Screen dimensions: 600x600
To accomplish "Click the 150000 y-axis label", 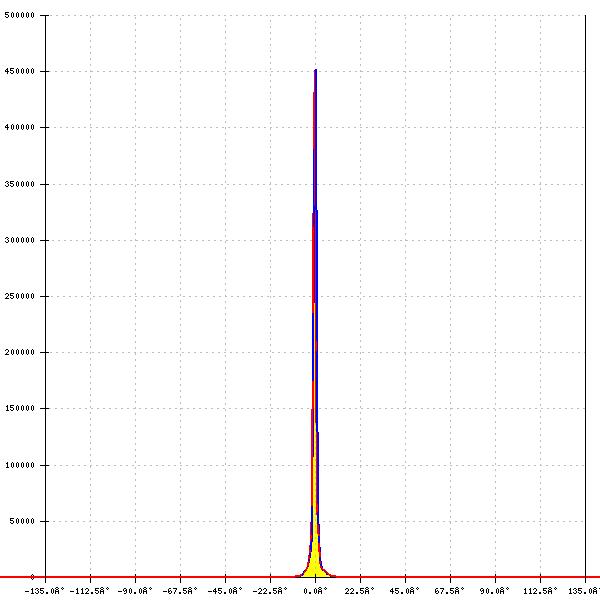I will point(20,408).
